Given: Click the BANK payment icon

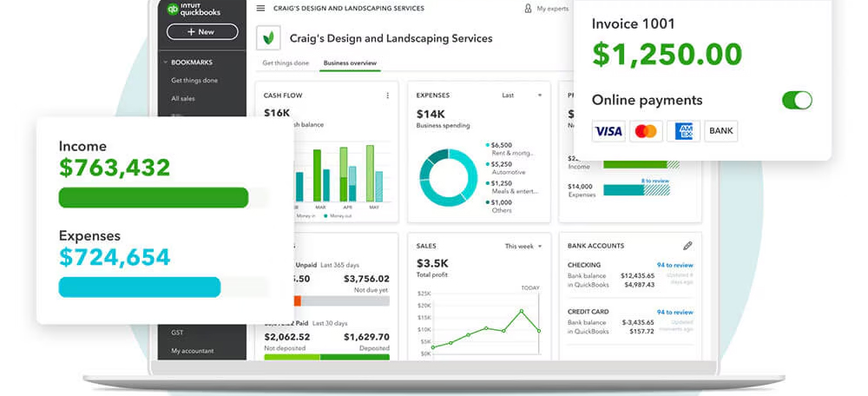Looking at the screenshot, I should coord(720,131).
